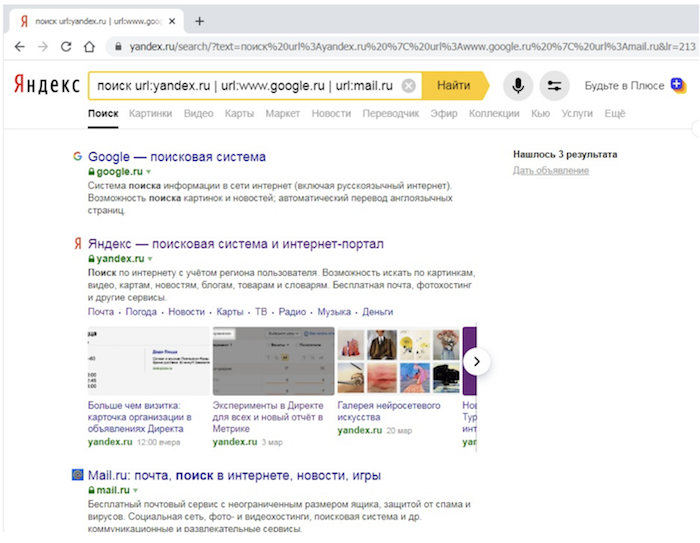This screenshot has height=543, width=700.
Task: Click the Галерея нейросетевого искусства card title
Action: tap(389, 411)
